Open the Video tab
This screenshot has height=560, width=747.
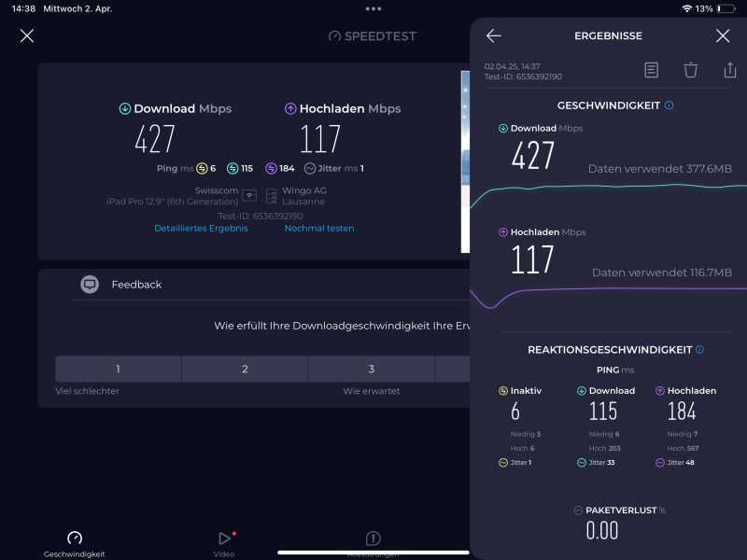click(x=224, y=543)
